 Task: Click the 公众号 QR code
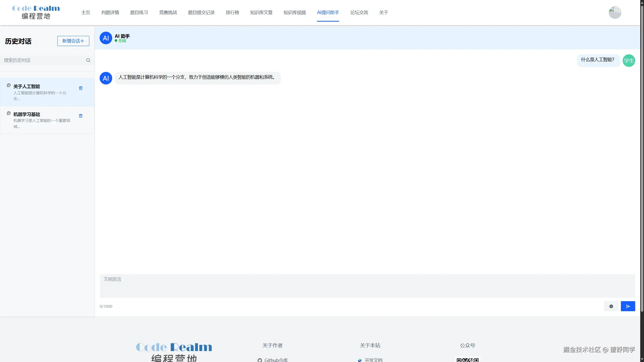click(467, 359)
